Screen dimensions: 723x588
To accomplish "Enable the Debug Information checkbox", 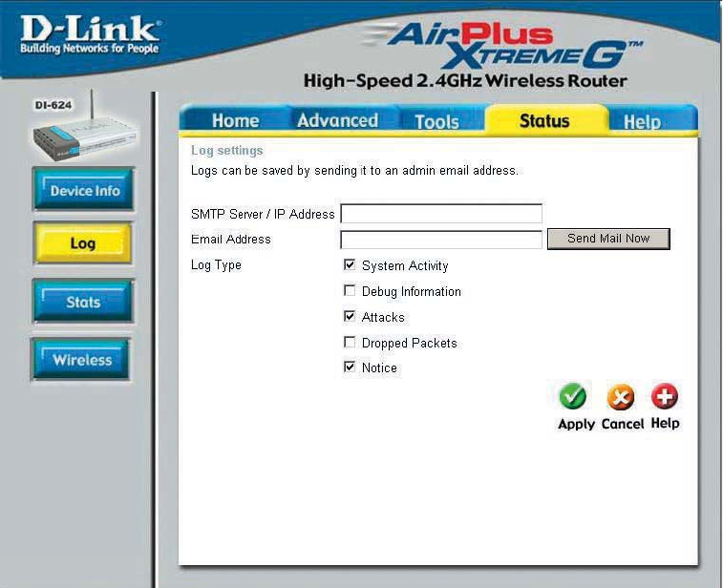I will point(350,290).
